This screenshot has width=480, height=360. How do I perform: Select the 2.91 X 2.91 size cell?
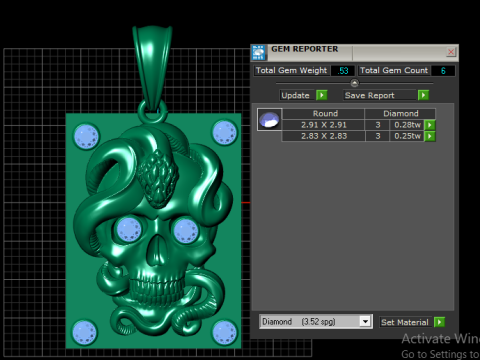click(x=324, y=125)
